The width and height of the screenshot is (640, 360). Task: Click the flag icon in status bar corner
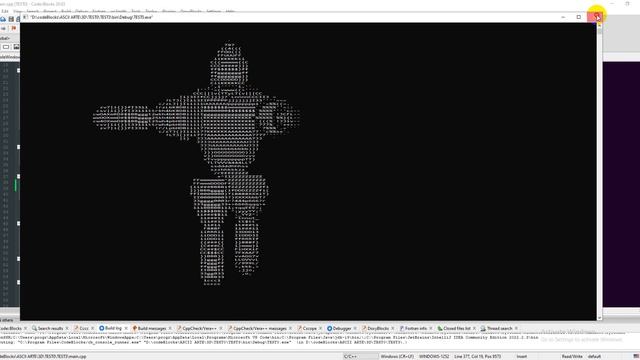pyautogui.click(x=636, y=356)
